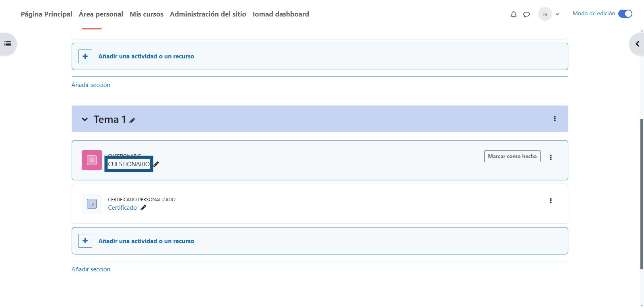Image resolution: width=644 pixels, height=308 pixels.
Task: Open the messaging speech bubble icon
Action: pos(526,14)
